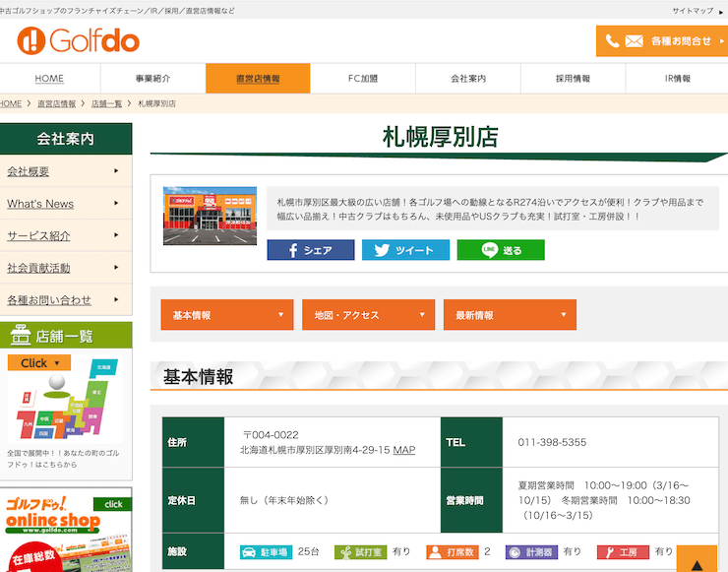The height and width of the screenshot is (572, 728).
Task: Click the 工房 workshop icon
Action: (x=622, y=552)
